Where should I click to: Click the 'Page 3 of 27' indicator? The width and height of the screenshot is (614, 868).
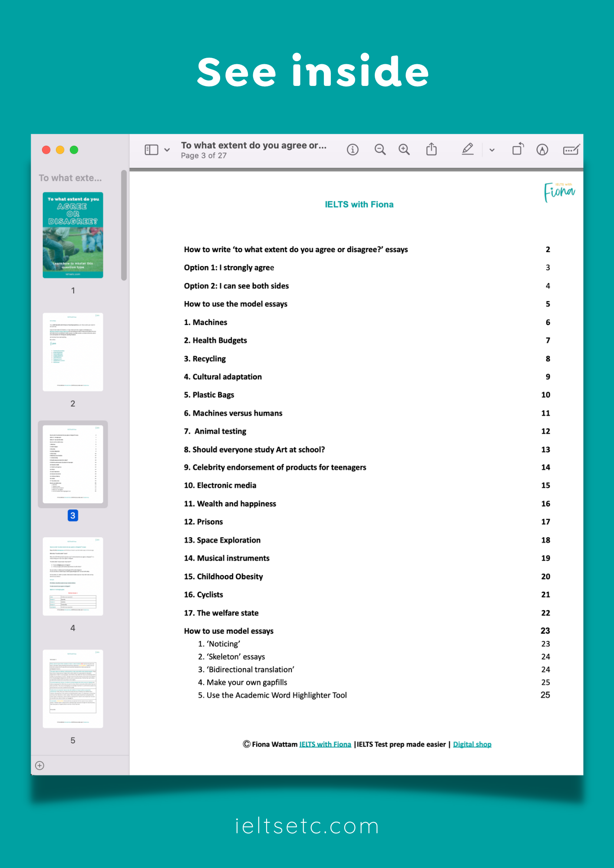point(204,156)
